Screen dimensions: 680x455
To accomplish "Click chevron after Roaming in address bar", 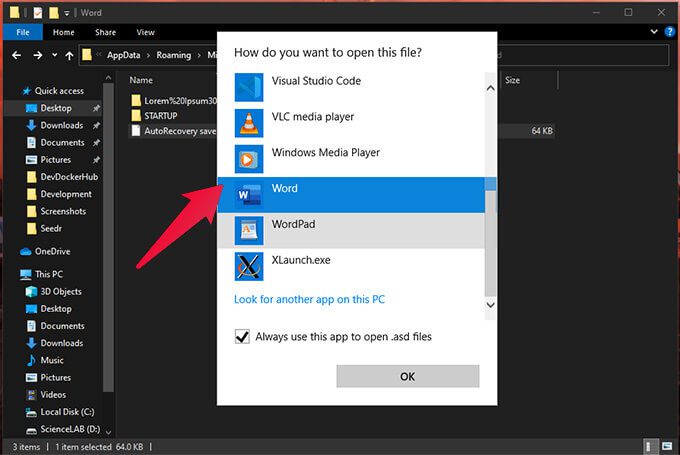I will point(199,56).
